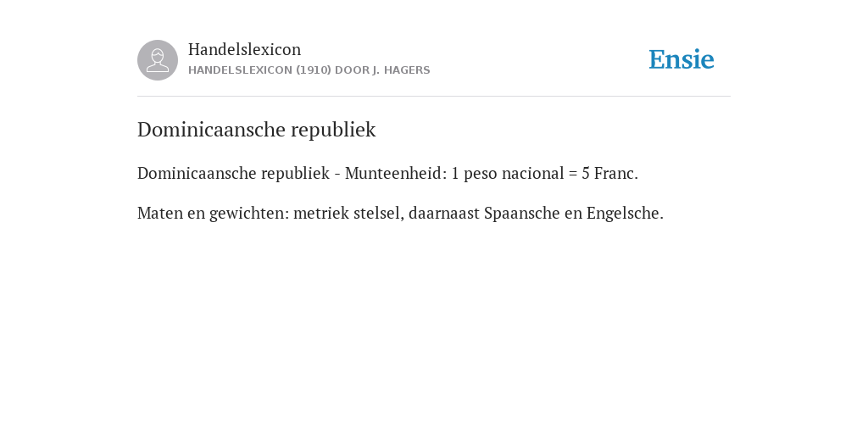Open the Ensie logo link

coord(682,59)
